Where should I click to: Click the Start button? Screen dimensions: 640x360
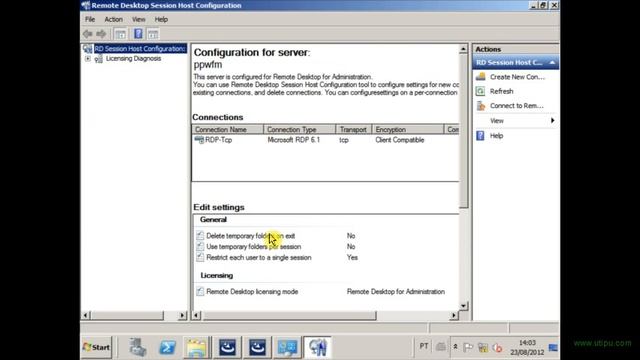96,347
